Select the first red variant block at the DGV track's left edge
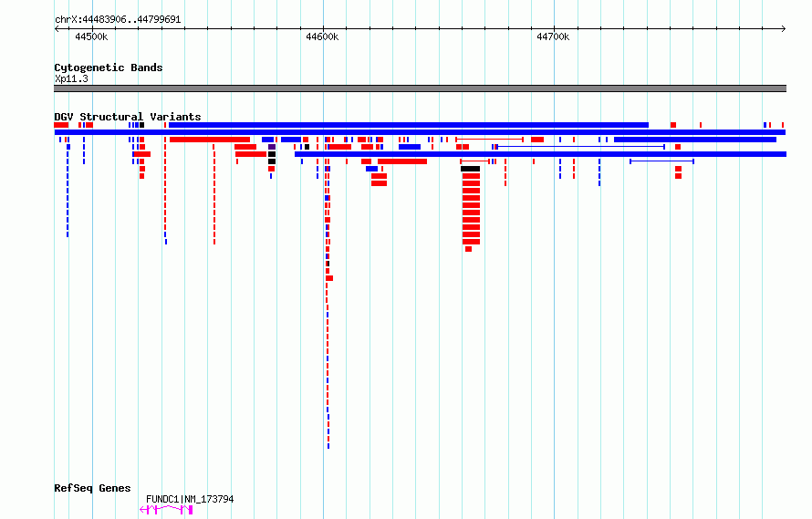 [x=61, y=125]
